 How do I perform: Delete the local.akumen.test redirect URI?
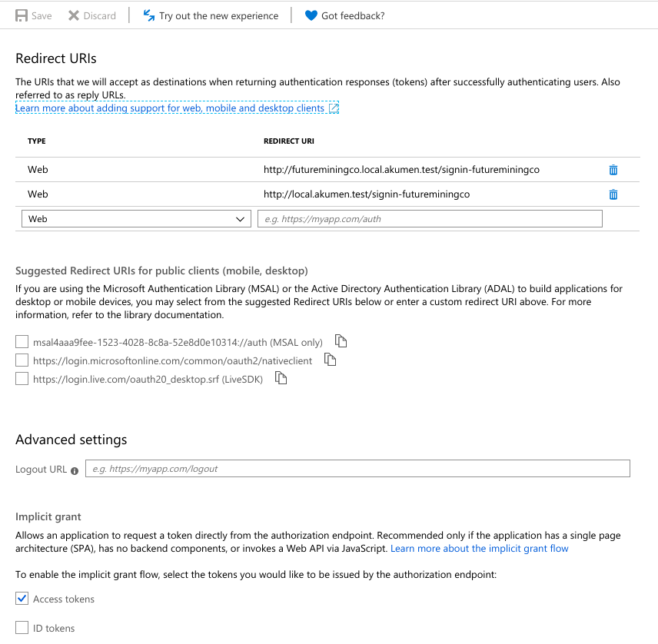pyautogui.click(x=613, y=194)
